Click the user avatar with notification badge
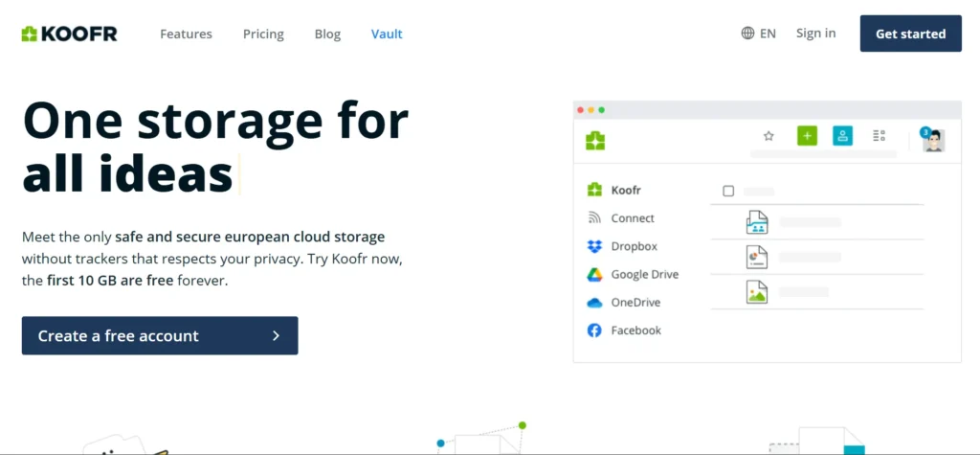This screenshot has height=455, width=980. [x=933, y=140]
